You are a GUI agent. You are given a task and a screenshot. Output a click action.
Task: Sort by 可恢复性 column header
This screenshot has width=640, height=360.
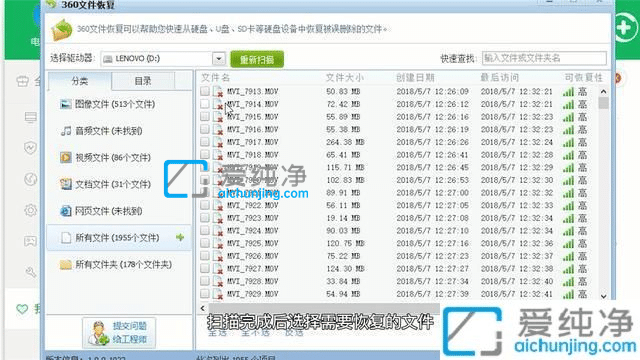pos(584,78)
